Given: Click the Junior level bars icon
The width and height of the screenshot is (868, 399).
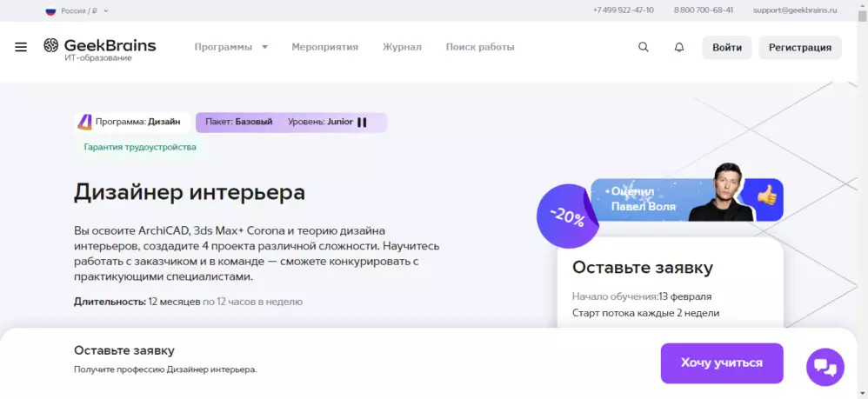Looking at the screenshot, I should click(362, 123).
